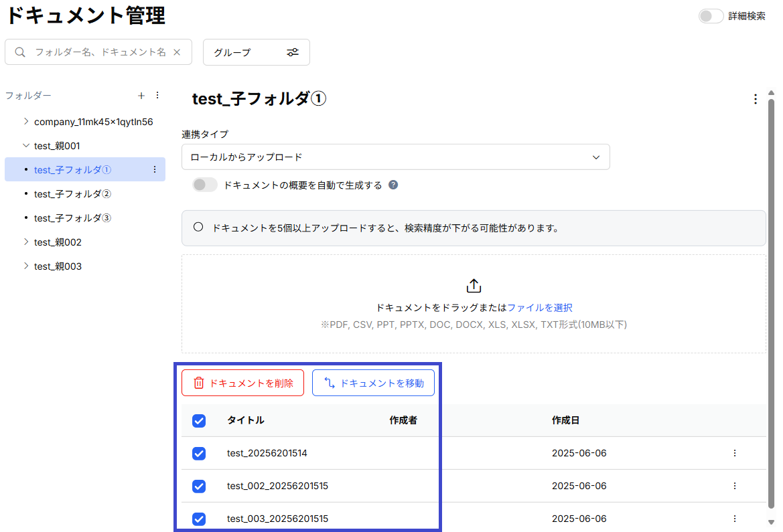Select test_親002 folder label
The height and width of the screenshot is (532, 783).
(58, 242)
